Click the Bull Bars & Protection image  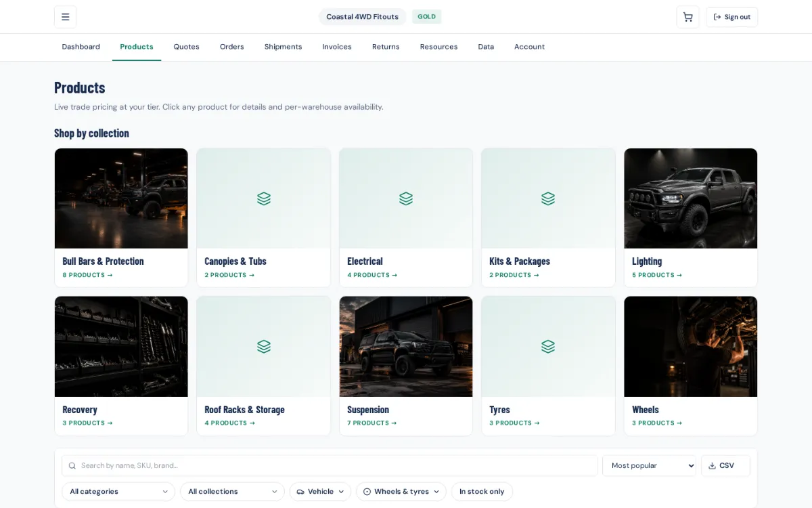click(121, 198)
